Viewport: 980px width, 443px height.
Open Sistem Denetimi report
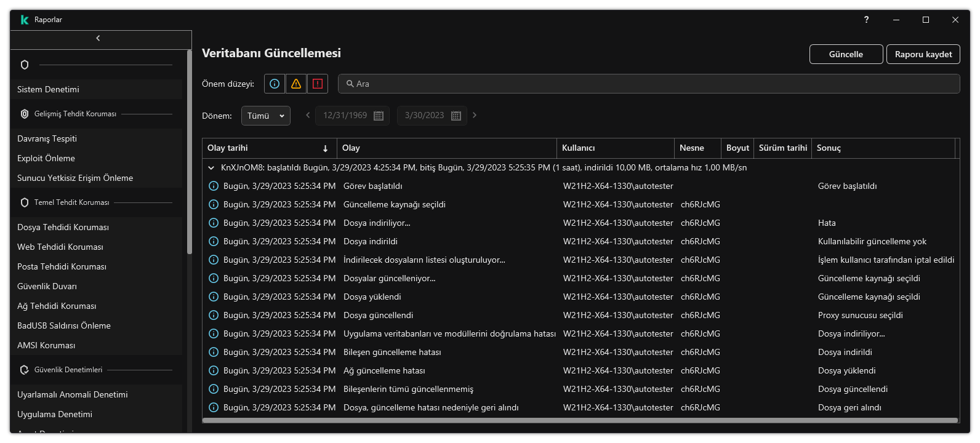coord(48,89)
